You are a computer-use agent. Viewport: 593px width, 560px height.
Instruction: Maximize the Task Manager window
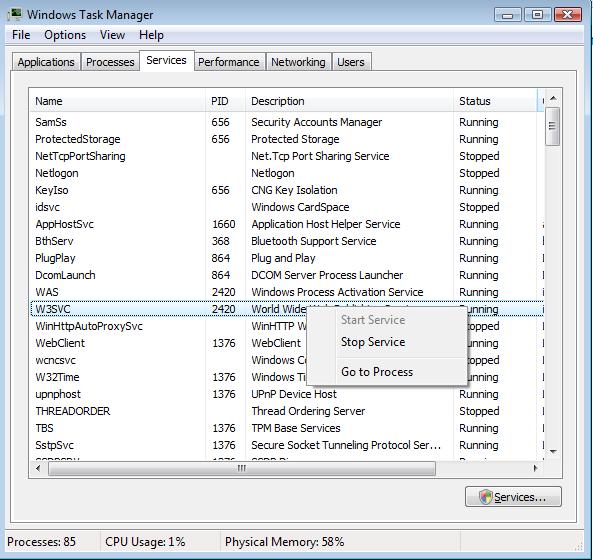click(x=537, y=15)
